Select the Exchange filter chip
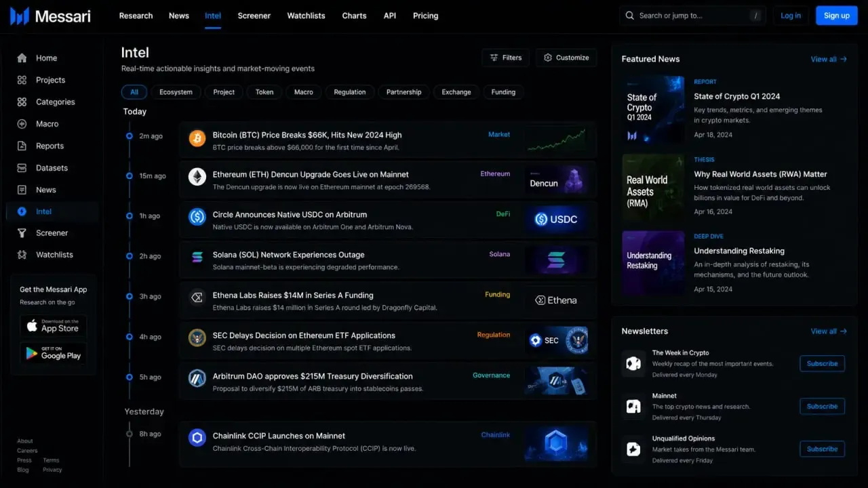Image resolution: width=868 pixels, height=488 pixels. point(456,92)
